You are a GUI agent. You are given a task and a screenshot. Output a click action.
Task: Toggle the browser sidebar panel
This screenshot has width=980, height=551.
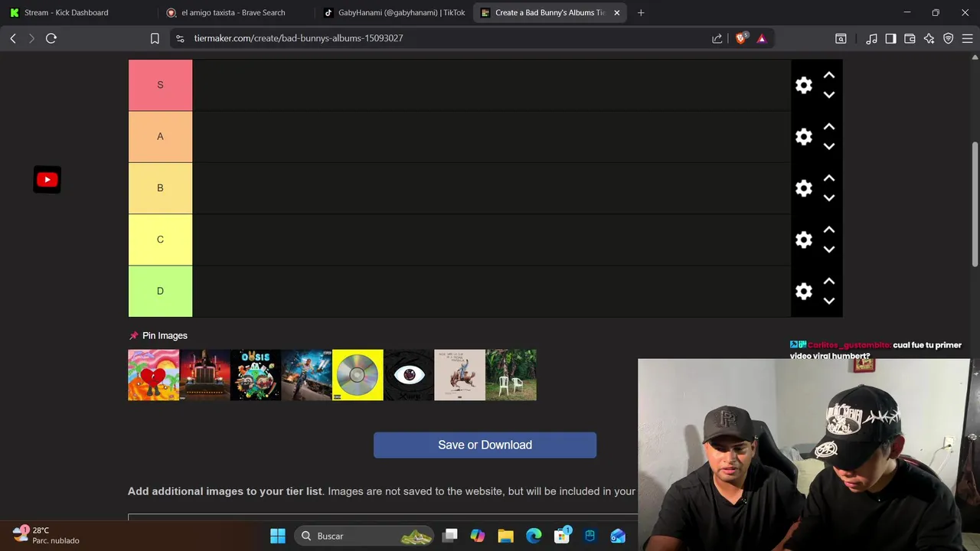pos(890,38)
